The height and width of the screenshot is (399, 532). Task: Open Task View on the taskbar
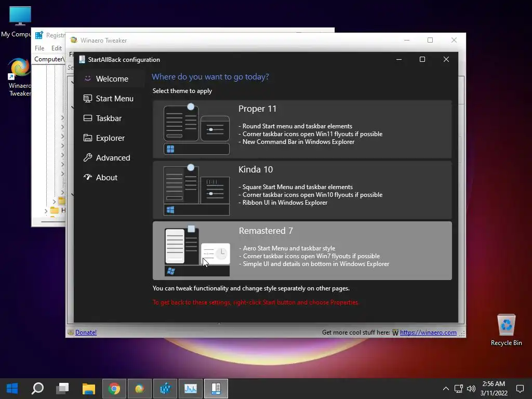(x=63, y=389)
